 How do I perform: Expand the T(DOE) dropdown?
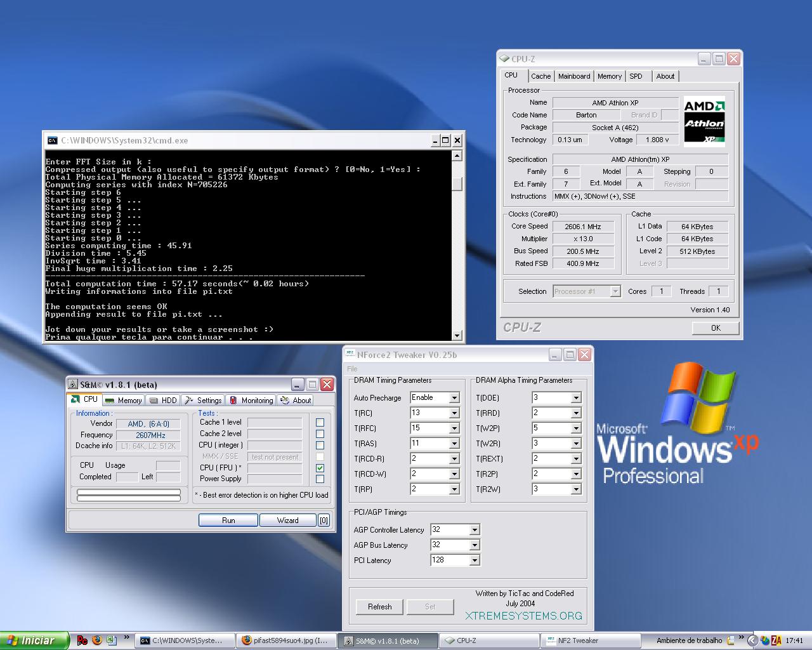[576, 398]
